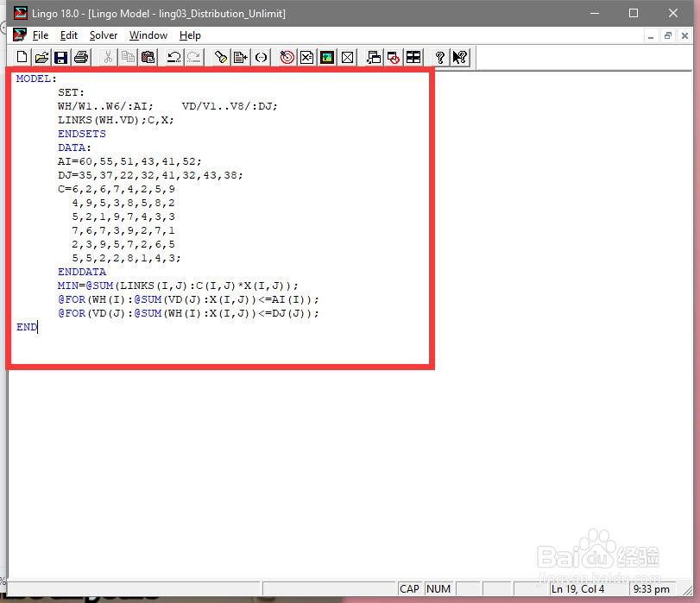Send window to back icon
700x603 pixels.
point(374,57)
